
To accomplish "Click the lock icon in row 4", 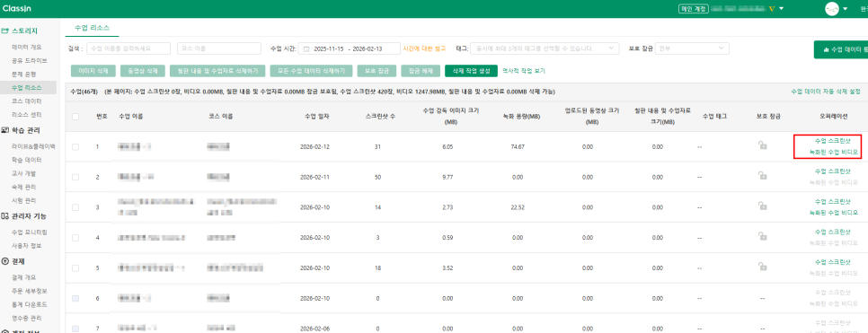I will coord(762,237).
